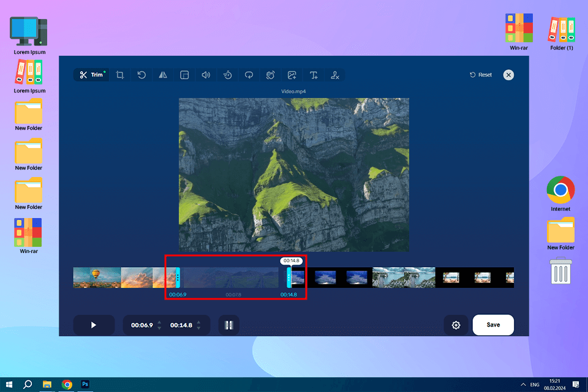Expand hidden system tray icons
Viewport: 588px width, 392px height.
pos(523,385)
